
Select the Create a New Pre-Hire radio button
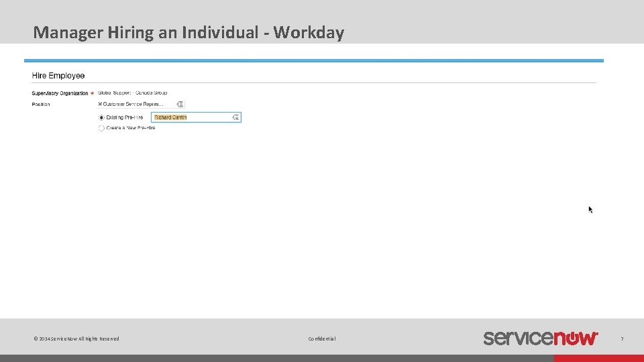pyautogui.click(x=101, y=128)
